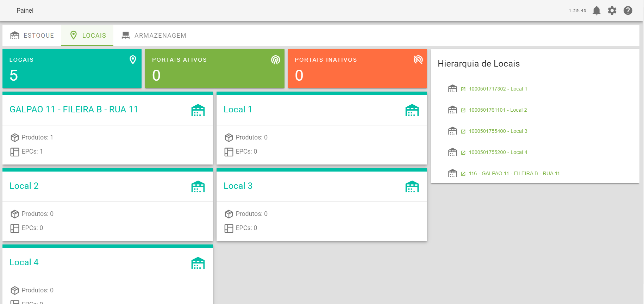Viewport: 644px width, 304px height.
Task: Click the EPC grid icon in Local 1 card
Action: point(229,152)
